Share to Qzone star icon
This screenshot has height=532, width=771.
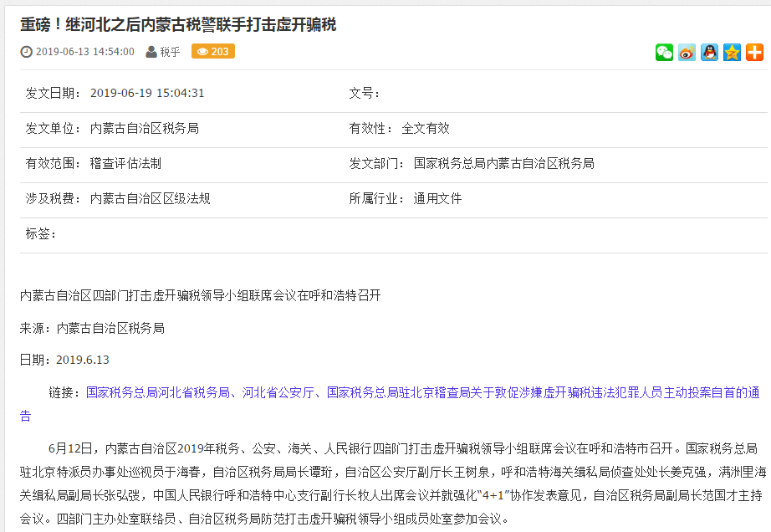pyautogui.click(x=732, y=52)
